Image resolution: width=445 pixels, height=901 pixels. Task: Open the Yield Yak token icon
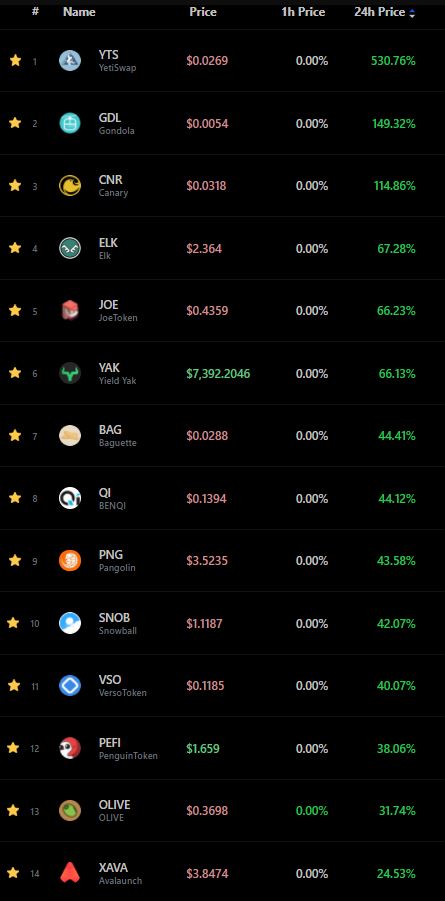pos(70,374)
